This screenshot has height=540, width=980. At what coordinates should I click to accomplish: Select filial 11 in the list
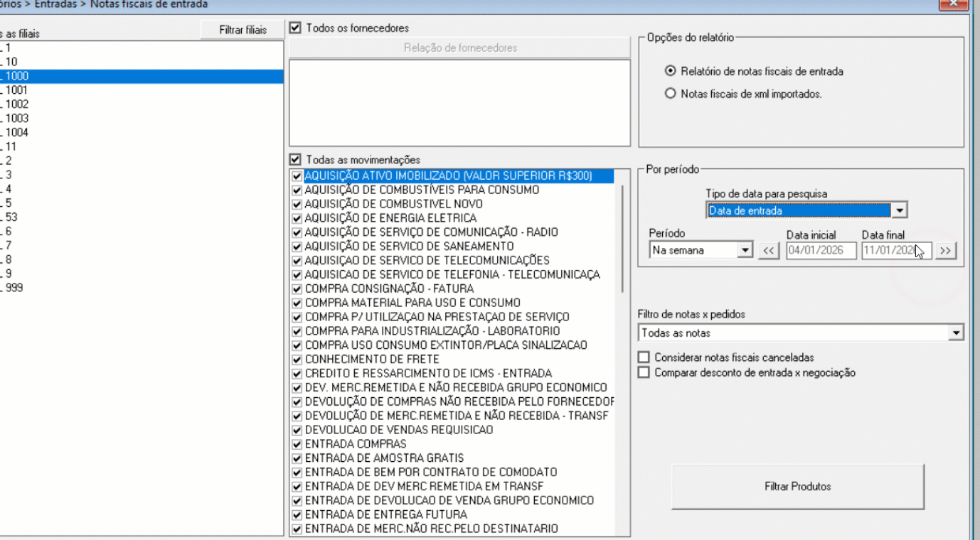click(142, 147)
